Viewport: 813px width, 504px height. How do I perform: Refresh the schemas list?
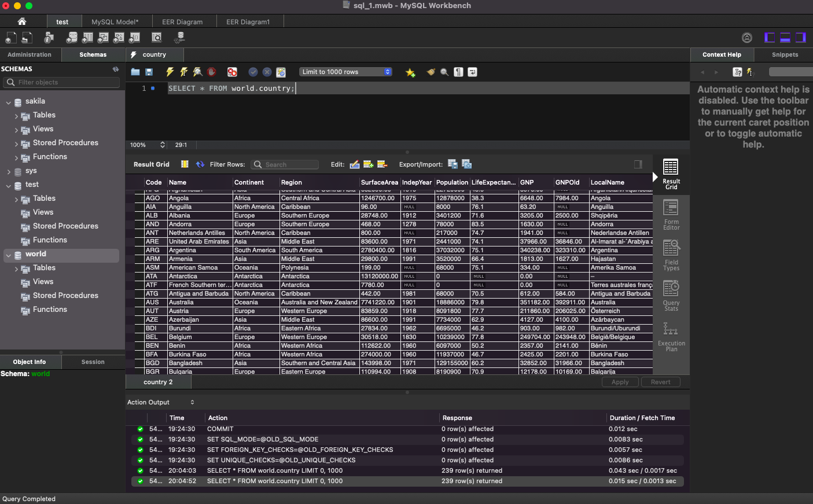pyautogui.click(x=116, y=69)
